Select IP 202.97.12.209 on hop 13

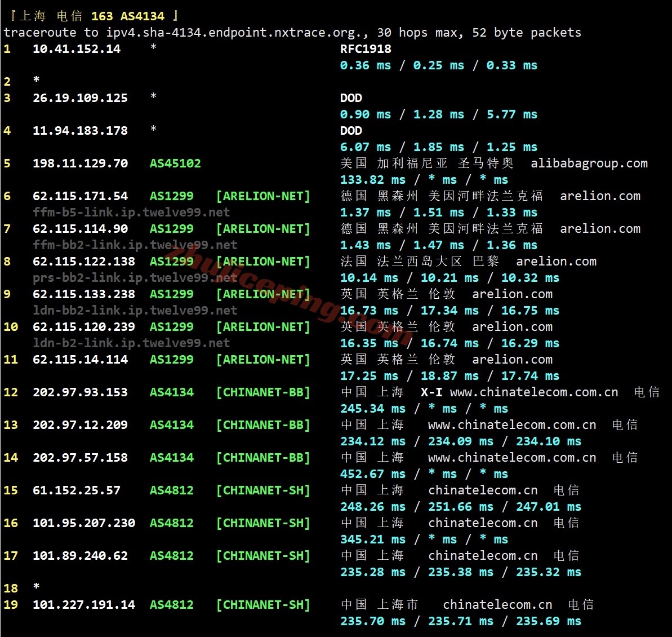tap(80, 425)
